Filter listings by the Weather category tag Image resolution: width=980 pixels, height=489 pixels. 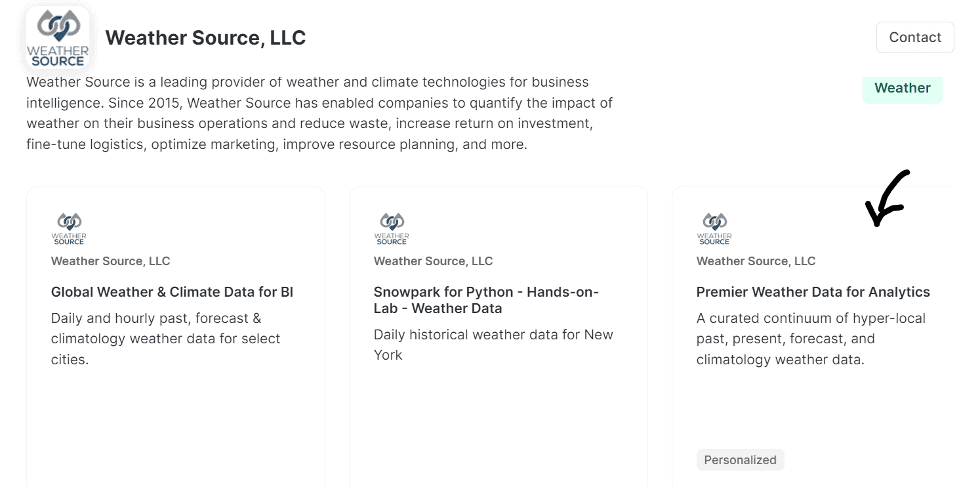point(902,88)
